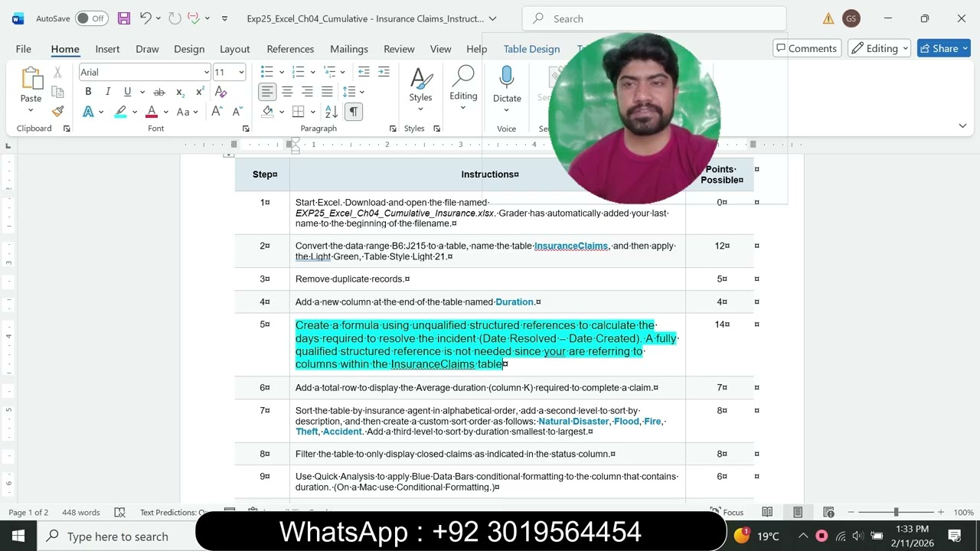Click the word count 448 words

click(x=80, y=512)
